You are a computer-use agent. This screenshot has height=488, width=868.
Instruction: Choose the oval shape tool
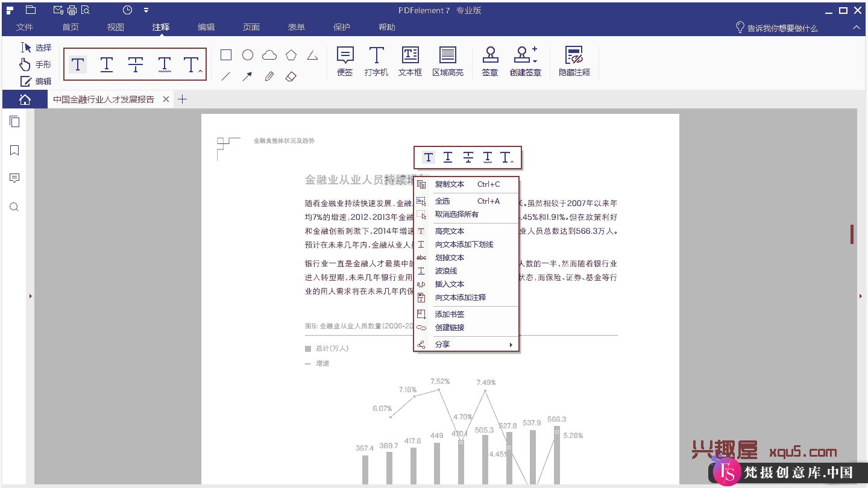[x=248, y=55]
